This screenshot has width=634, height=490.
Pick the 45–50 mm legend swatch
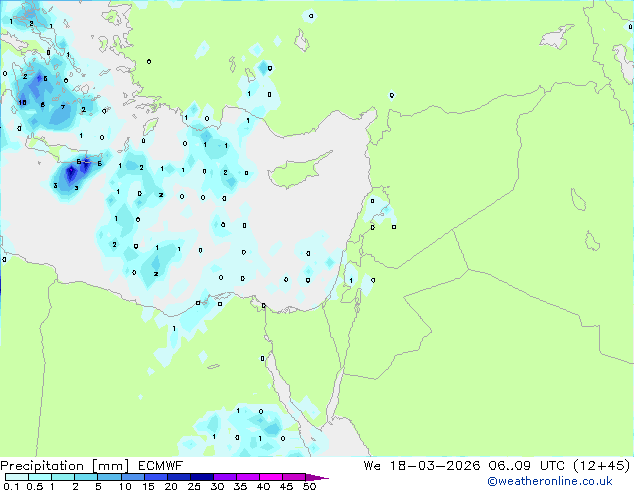pyautogui.click(x=294, y=477)
